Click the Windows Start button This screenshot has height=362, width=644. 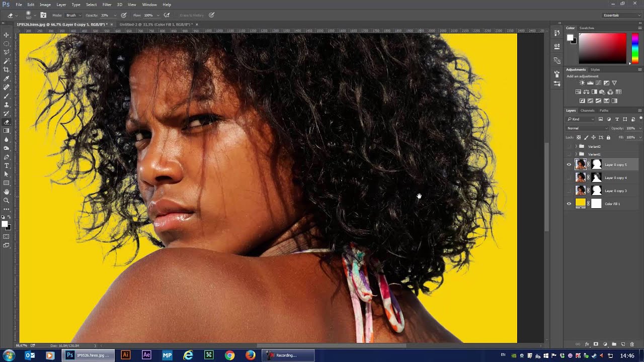[9, 355]
